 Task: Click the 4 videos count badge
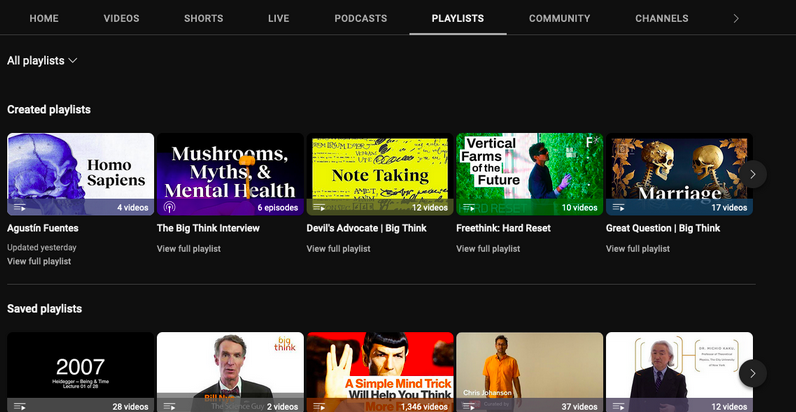(x=132, y=208)
